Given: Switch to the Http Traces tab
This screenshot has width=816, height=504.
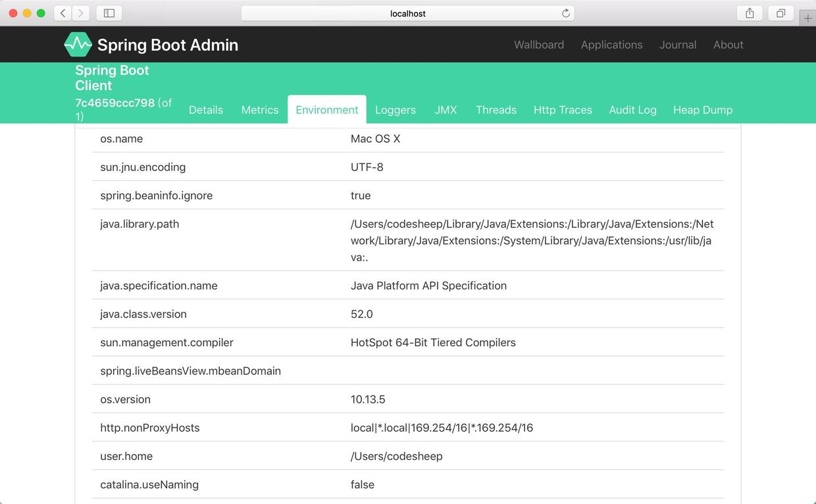Looking at the screenshot, I should pos(563,110).
